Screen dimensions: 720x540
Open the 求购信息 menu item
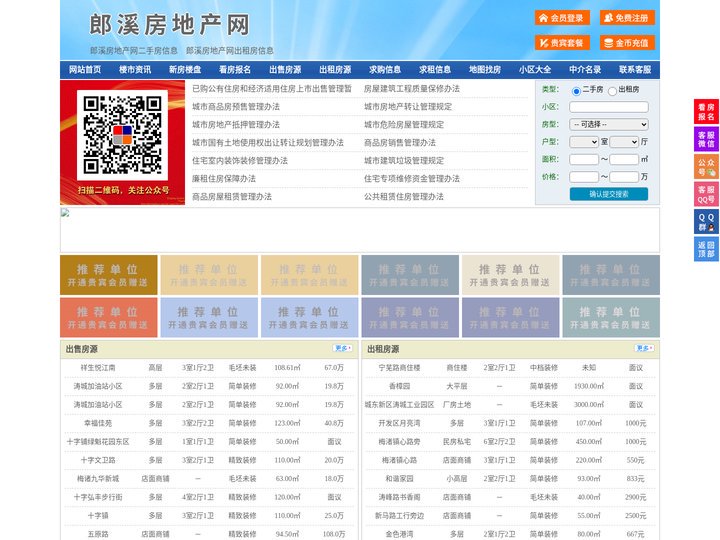point(385,70)
